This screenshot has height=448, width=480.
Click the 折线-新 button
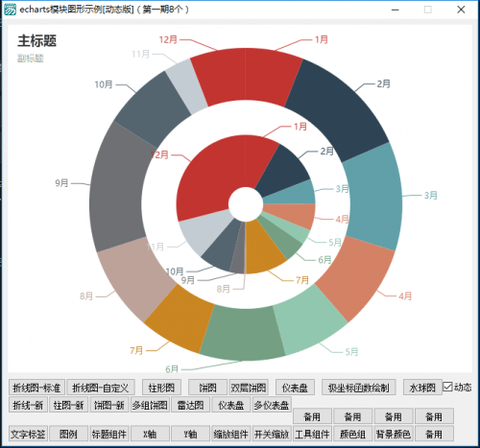(x=28, y=405)
